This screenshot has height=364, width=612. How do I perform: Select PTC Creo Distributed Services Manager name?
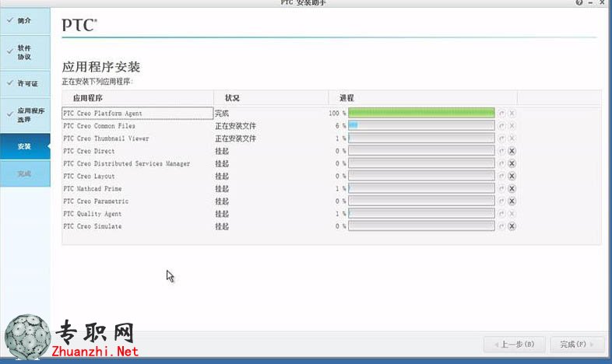(x=126, y=163)
